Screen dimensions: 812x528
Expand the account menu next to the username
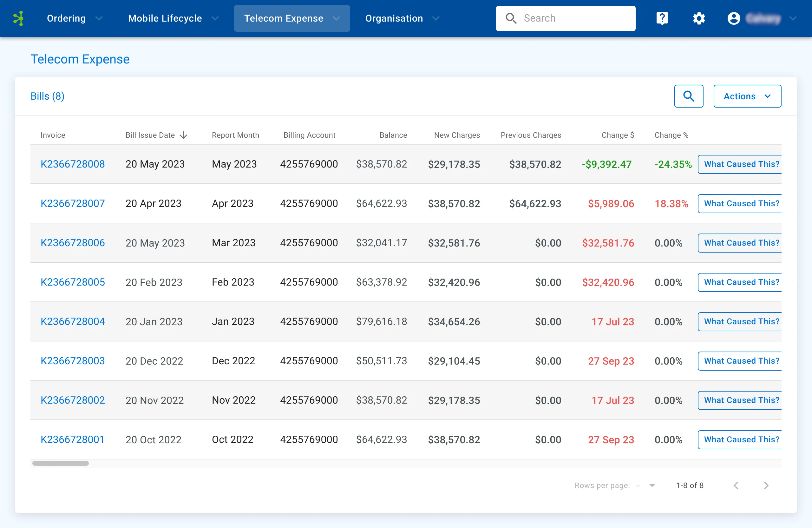coord(793,18)
